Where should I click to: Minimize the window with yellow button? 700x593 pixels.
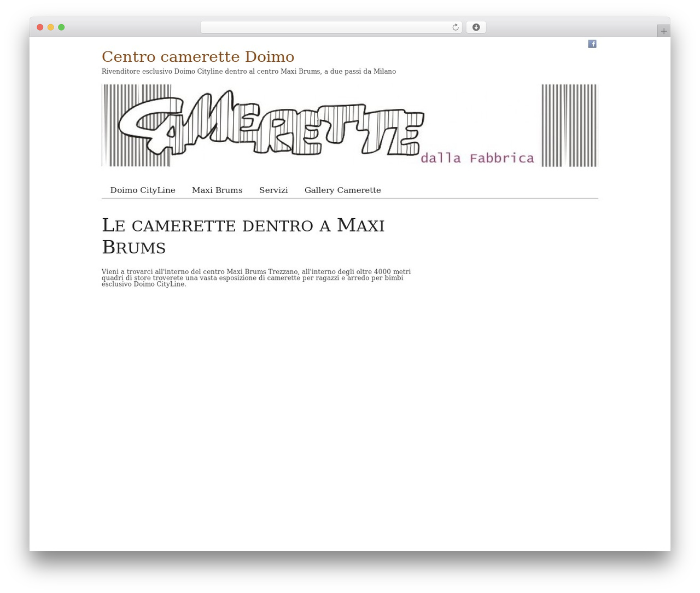pos(51,27)
